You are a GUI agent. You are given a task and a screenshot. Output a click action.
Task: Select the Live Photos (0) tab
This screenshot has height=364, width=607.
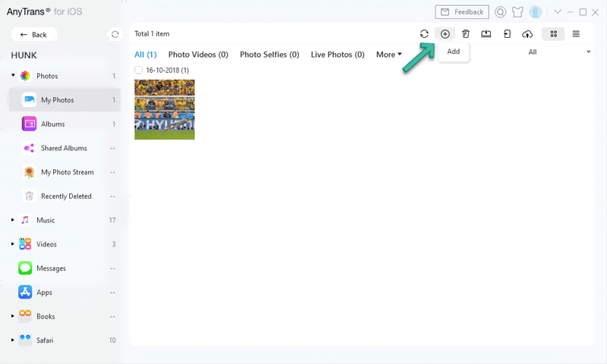click(x=338, y=55)
